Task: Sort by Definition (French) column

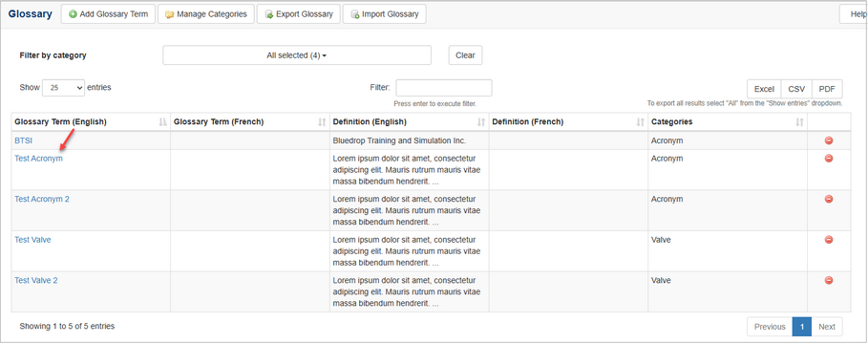Action: tap(568, 122)
